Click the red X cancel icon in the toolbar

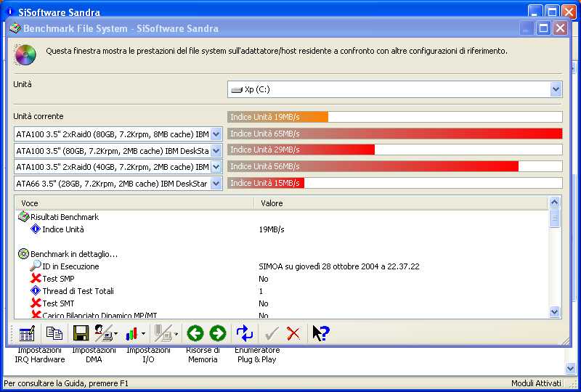pyautogui.click(x=293, y=333)
